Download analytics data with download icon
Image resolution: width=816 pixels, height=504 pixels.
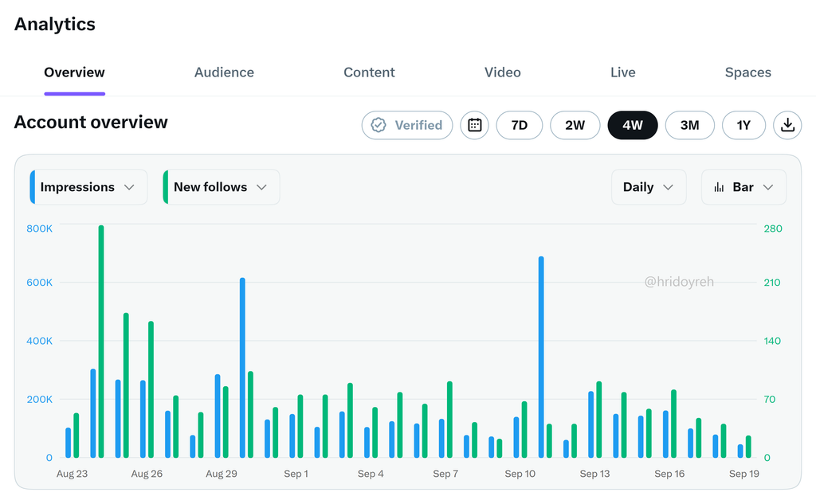[x=787, y=125]
